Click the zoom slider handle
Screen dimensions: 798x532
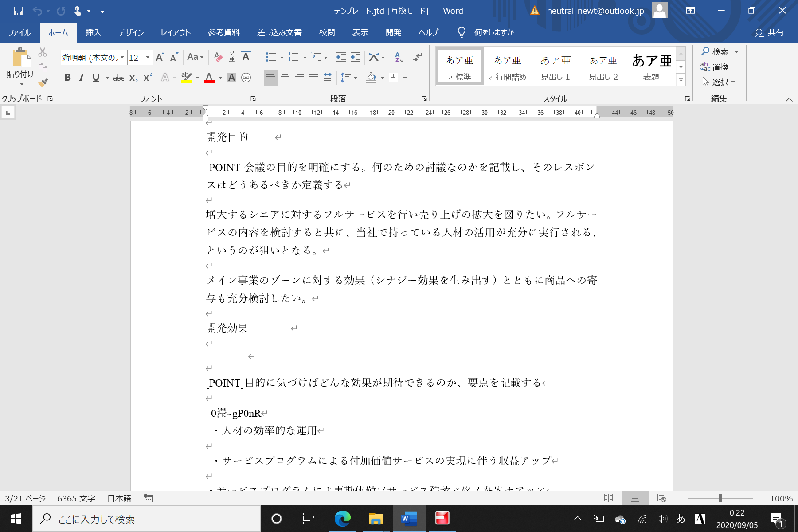pos(720,498)
